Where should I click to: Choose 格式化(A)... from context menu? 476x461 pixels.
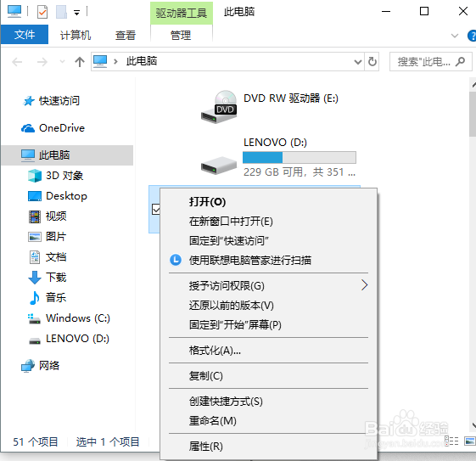point(268,351)
